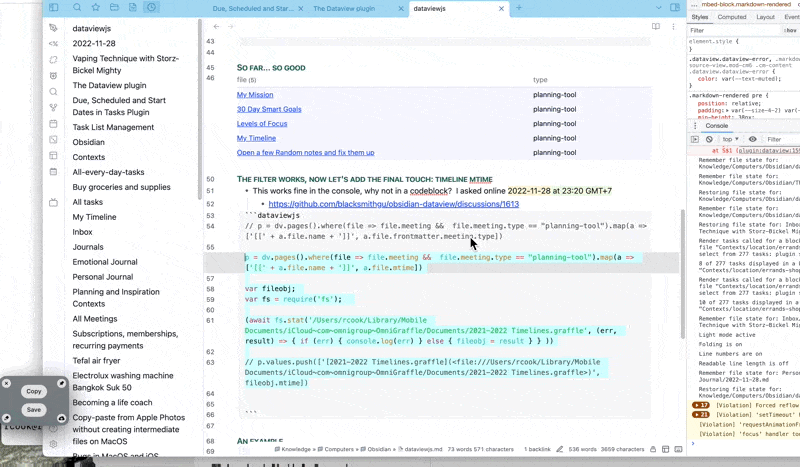
Task: Open the '30 Day Smart Goals' link
Action: point(269,109)
